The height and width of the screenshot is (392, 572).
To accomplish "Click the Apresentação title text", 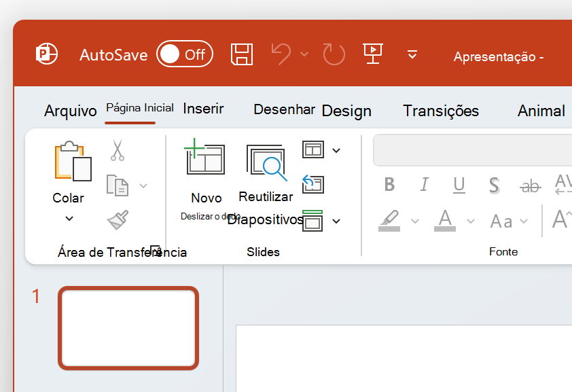I will point(499,57).
